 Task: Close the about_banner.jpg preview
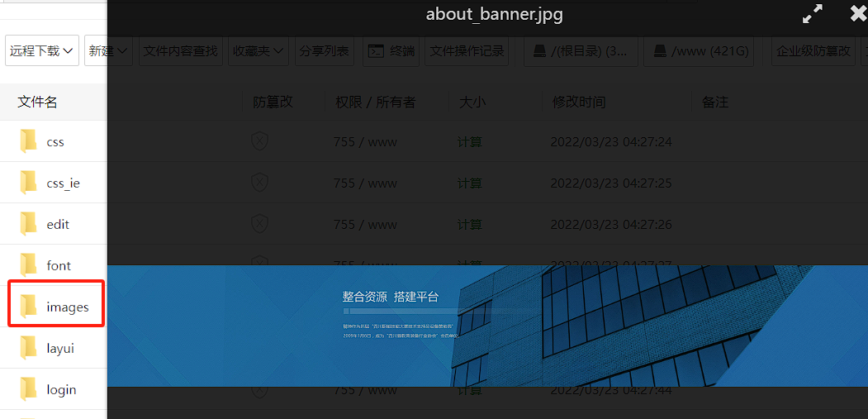pyautogui.click(x=859, y=14)
